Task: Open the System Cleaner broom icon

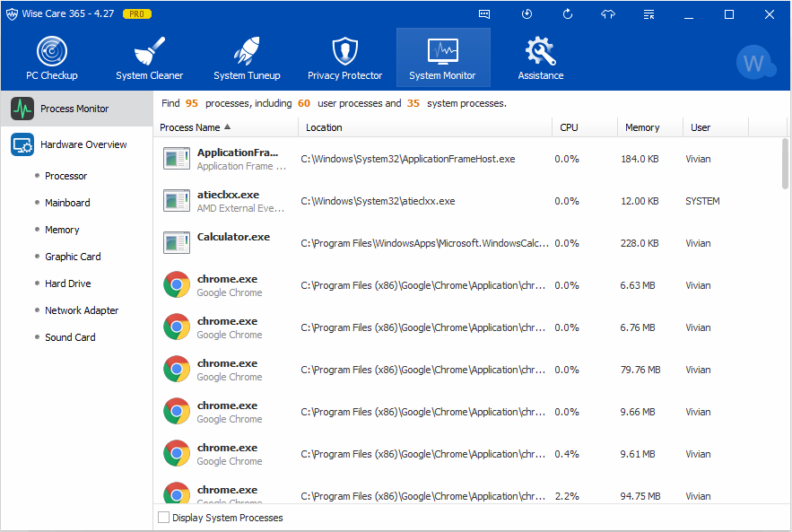Action: click(149, 51)
